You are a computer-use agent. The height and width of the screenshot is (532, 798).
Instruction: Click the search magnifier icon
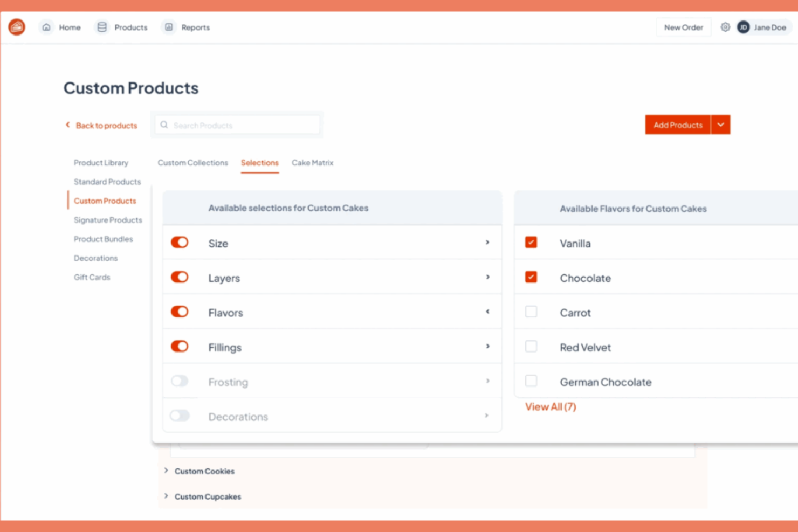164,125
